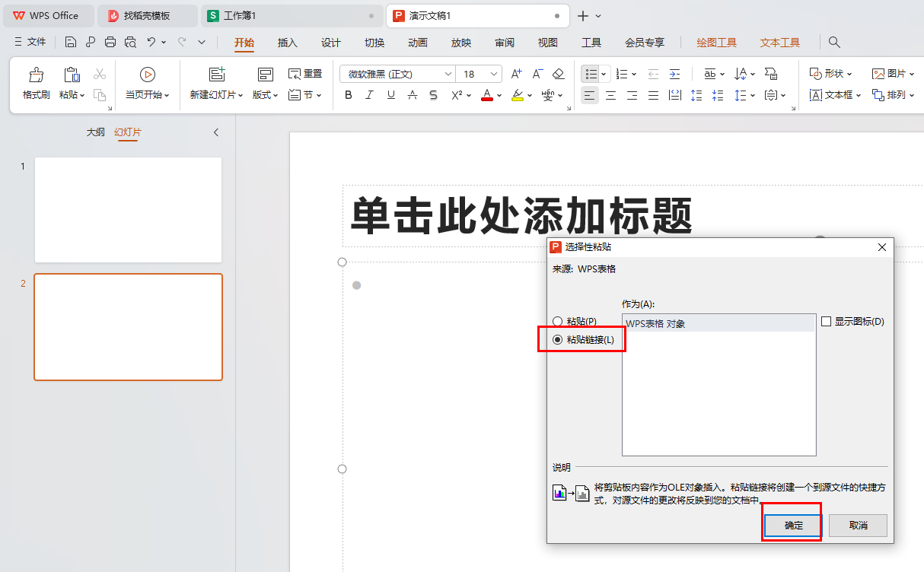Center align text

tap(610, 95)
